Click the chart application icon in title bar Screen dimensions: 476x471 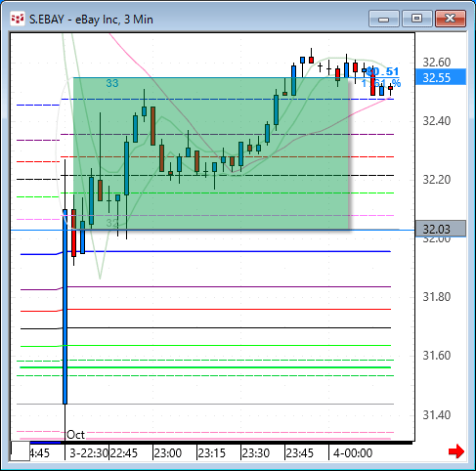(x=18, y=20)
